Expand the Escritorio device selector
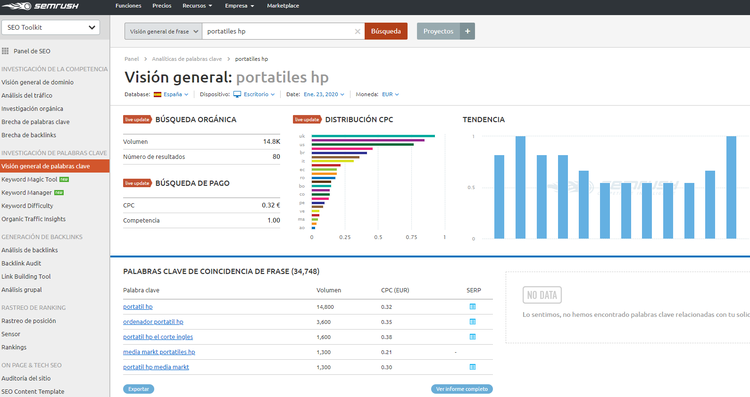This screenshot has width=750, height=397. click(259, 94)
